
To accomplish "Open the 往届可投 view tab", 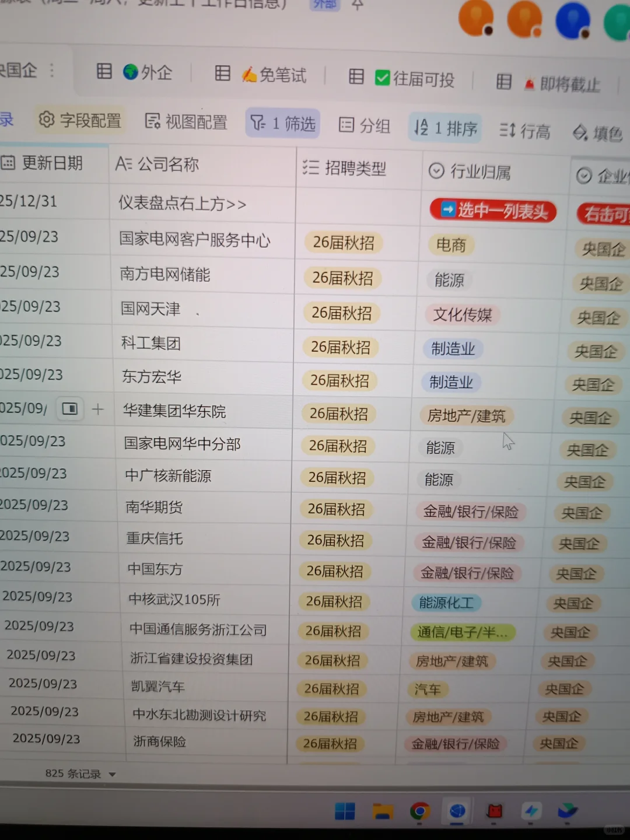I will click(x=415, y=78).
